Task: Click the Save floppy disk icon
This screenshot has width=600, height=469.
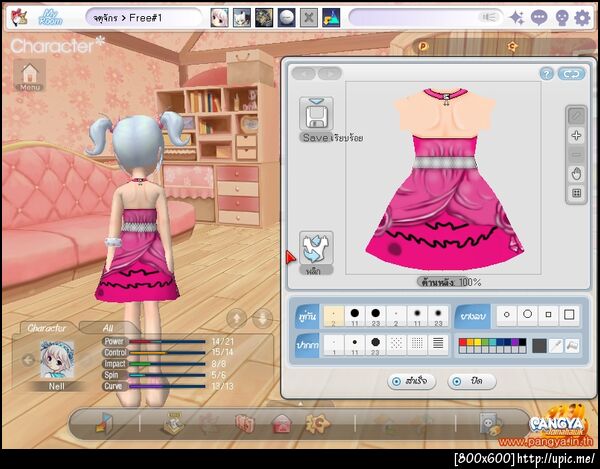Action: click(316, 114)
